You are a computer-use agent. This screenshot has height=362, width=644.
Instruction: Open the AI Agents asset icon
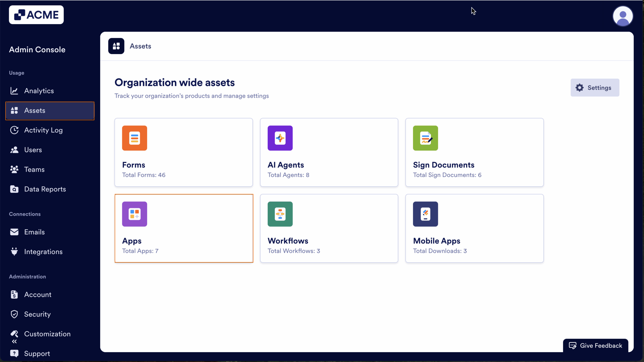coord(280,138)
